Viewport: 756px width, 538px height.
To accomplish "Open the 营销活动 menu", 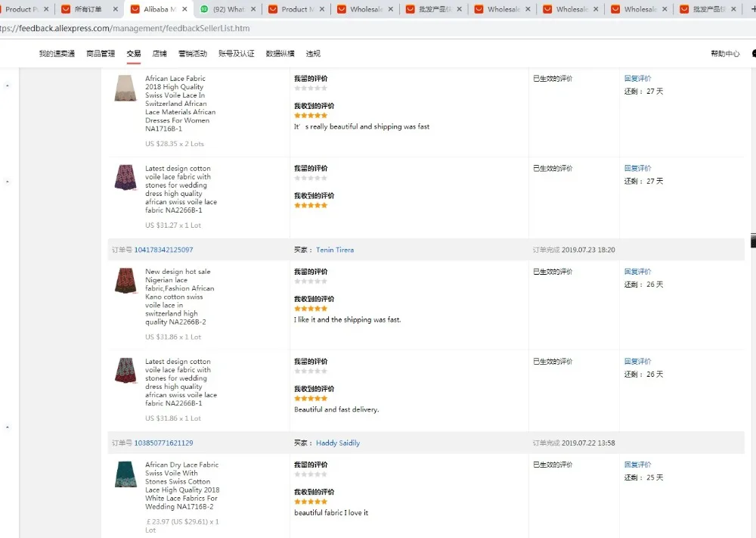I will coord(193,54).
